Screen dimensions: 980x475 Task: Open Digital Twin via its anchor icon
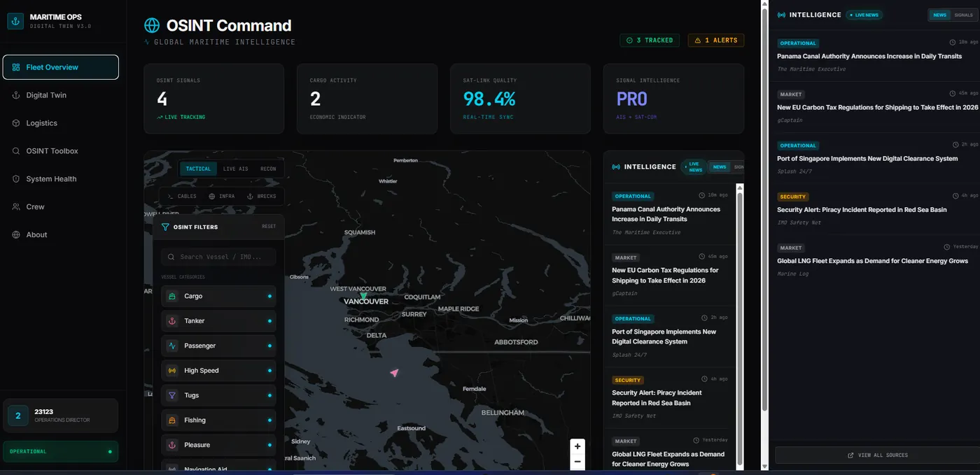(16, 95)
